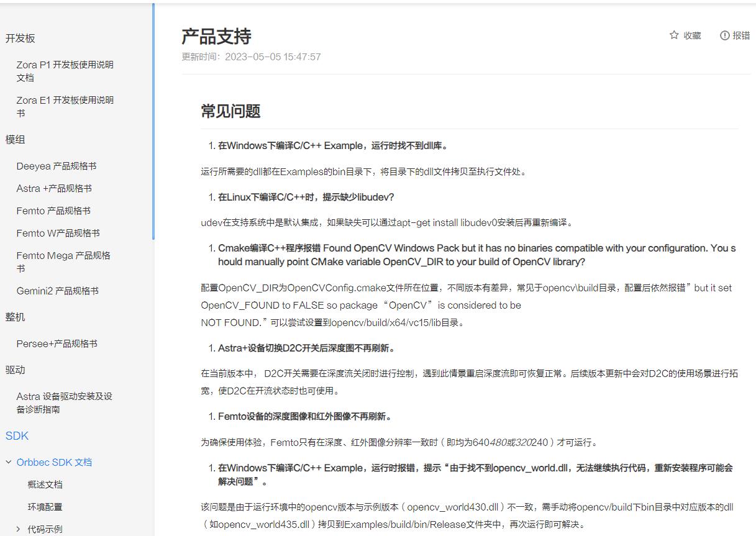
Task: Open Astra 设备驱动安装及设备诊断指南
Action: coord(64,402)
